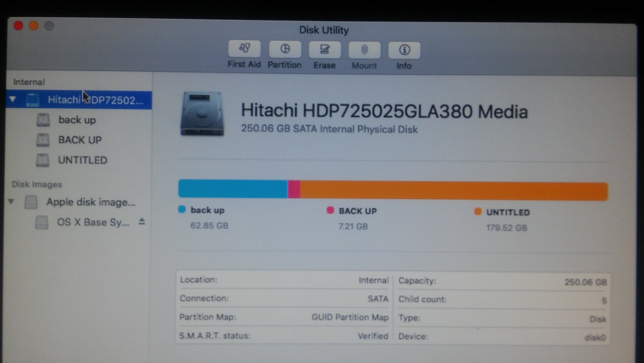644x363 pixels.
Task: Click the OS X Base System icon
Action: (42, 222)
